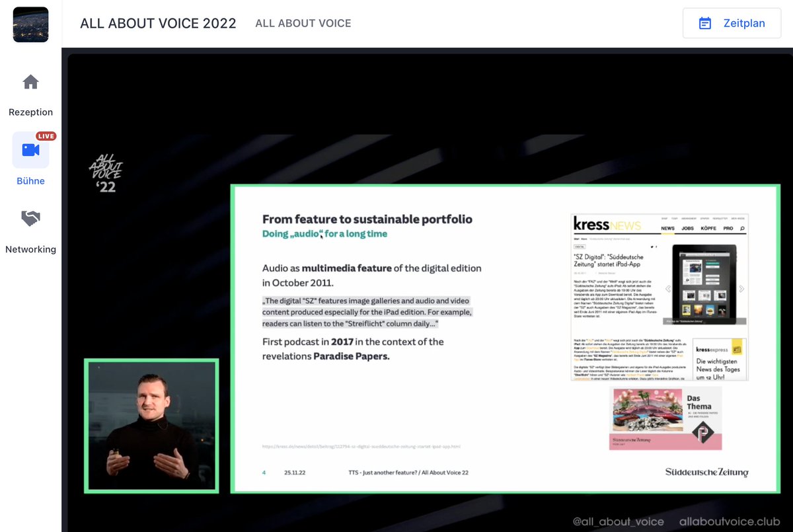
Task: Click the calendar icon in Zeitplan button
Action: point(705,23)
